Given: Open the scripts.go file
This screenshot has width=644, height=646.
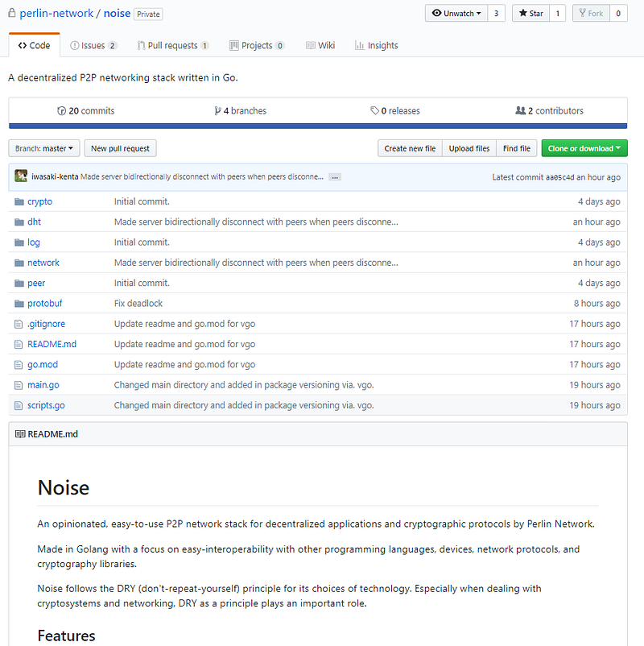Looking at the screenshot, I should (x=46, y=405).
